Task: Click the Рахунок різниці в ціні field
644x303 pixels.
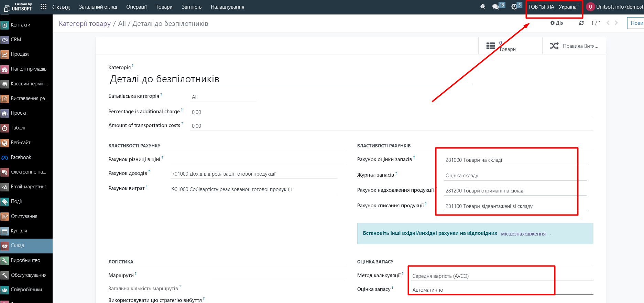Action: pos(257,160)
